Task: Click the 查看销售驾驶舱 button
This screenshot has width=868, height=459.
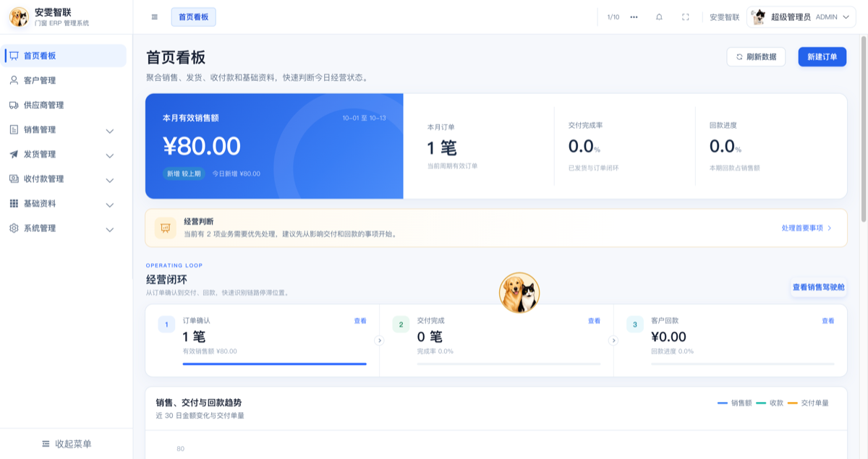Action: [x=818, y=287]
